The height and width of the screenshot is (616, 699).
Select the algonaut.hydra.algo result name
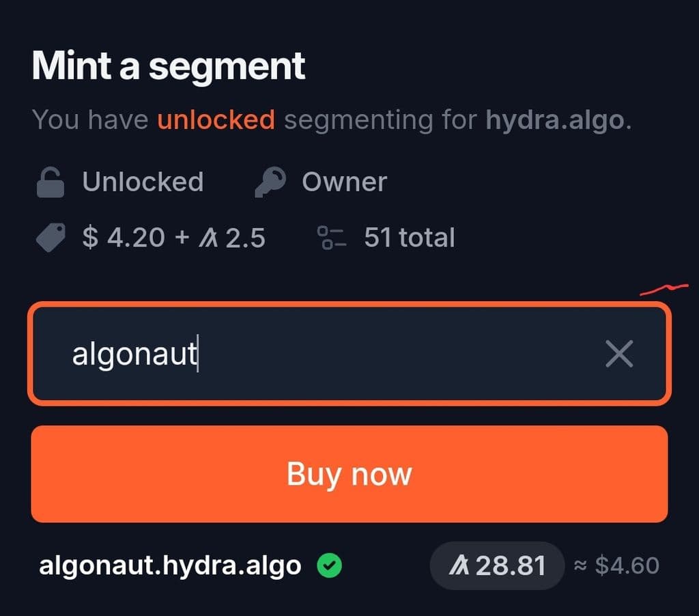pos(170,565)
